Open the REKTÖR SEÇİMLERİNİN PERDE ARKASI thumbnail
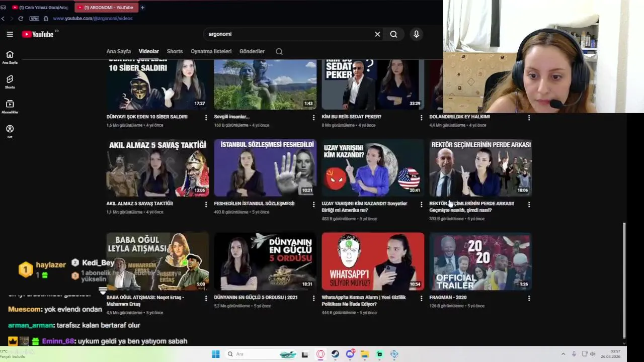This screenshot has height=362, width=644. point(480,168)
